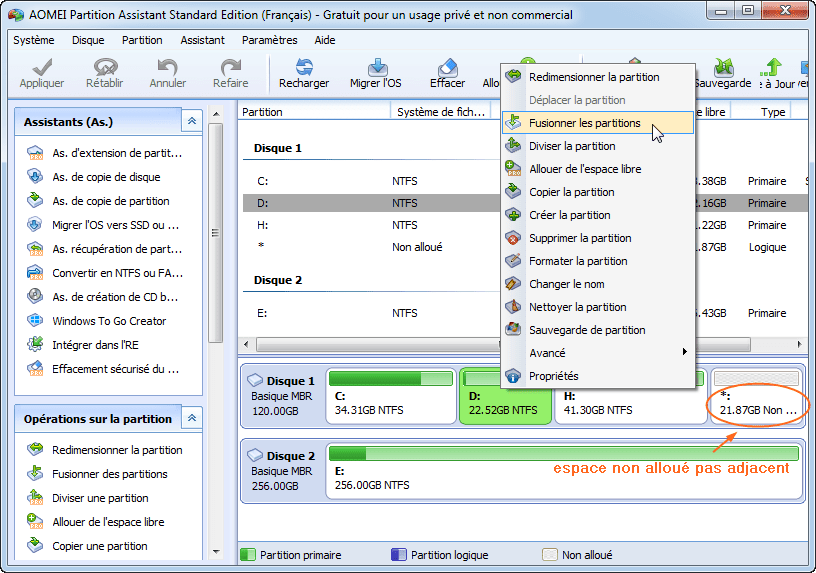
Task: Select Nettoyer la partition in context menu
Action: tap(597, 307)
